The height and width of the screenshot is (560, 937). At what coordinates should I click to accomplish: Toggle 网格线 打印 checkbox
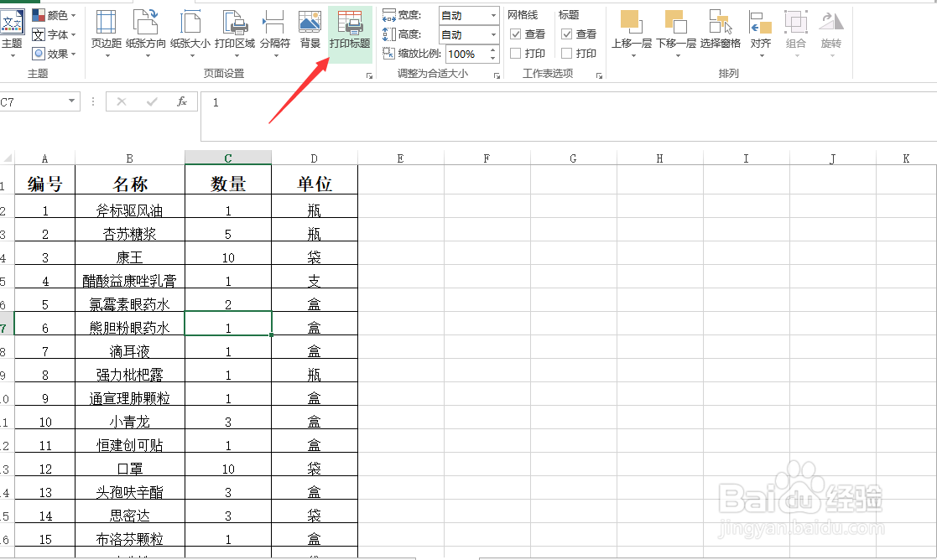(x=515, y=53)
